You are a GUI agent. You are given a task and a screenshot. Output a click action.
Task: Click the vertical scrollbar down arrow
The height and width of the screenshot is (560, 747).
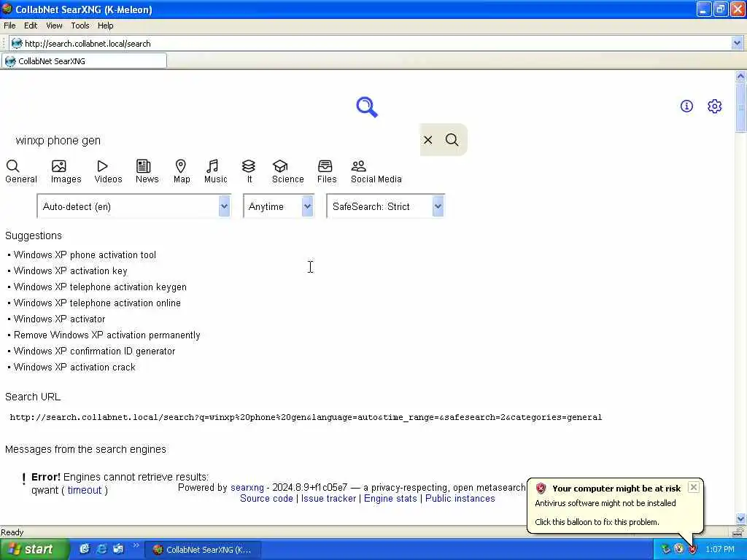point(740,518)
